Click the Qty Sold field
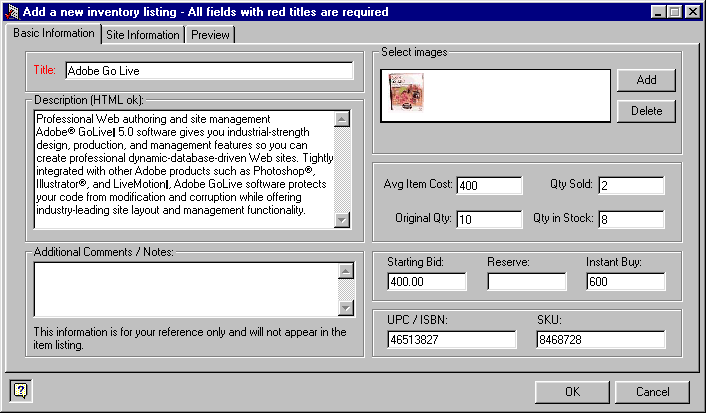Viewport: 706px width, 413px height. click(x=631, y=185)
